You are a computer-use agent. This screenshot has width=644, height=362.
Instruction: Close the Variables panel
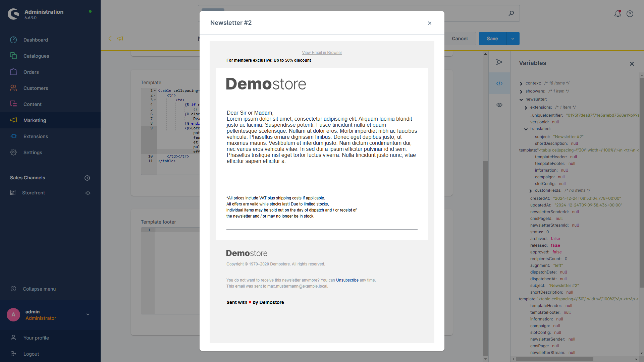(632, 64)
